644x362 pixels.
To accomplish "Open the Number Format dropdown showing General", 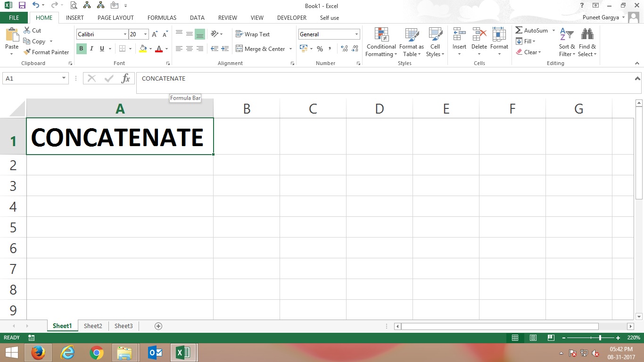I will pyautogui.click(x=329, y=34).
